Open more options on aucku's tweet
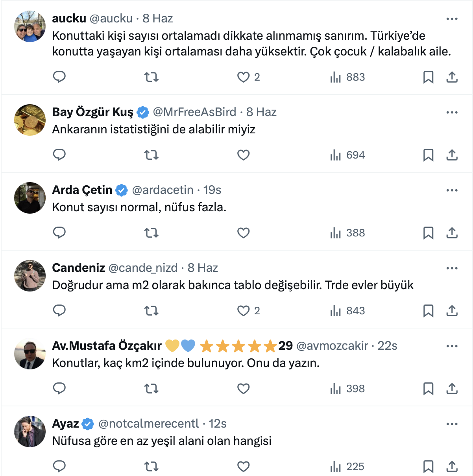Image resolution: width=473 pixels, height=476 pixels. 452,19
